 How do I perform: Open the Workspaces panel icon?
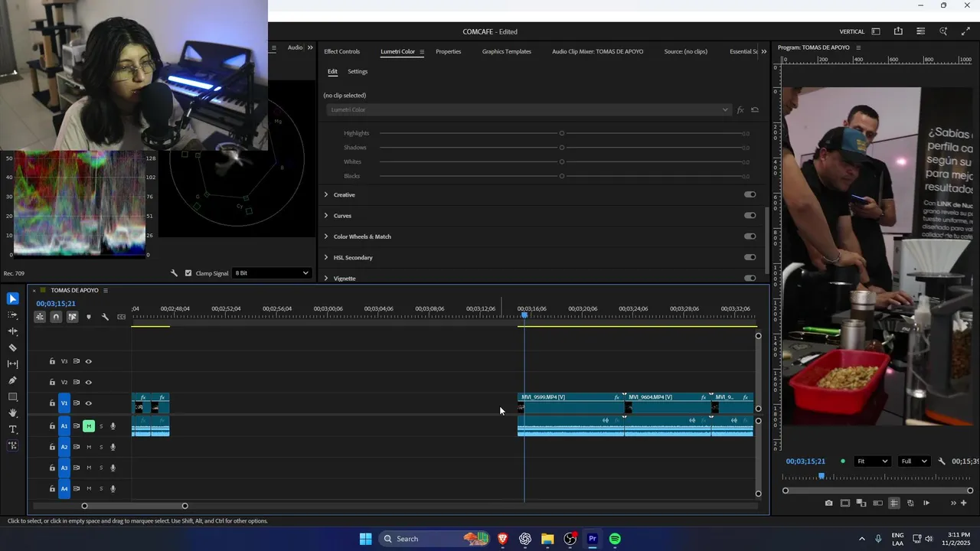tap(876, 31)
